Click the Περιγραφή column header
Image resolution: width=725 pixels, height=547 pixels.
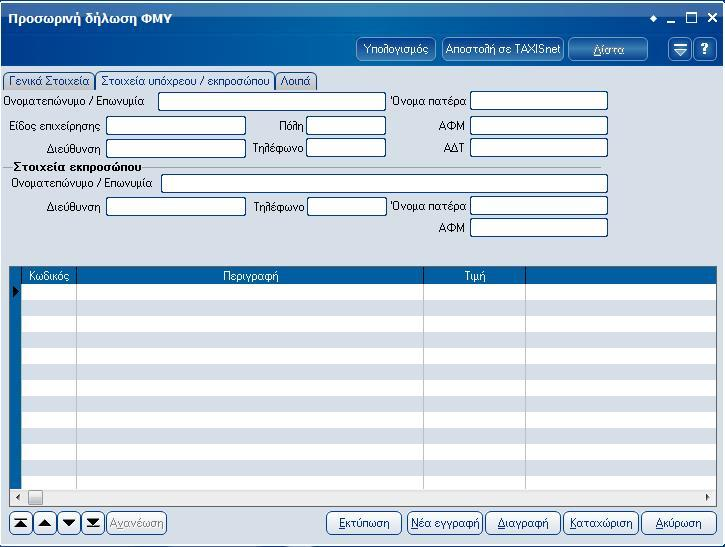coord(250,276)
